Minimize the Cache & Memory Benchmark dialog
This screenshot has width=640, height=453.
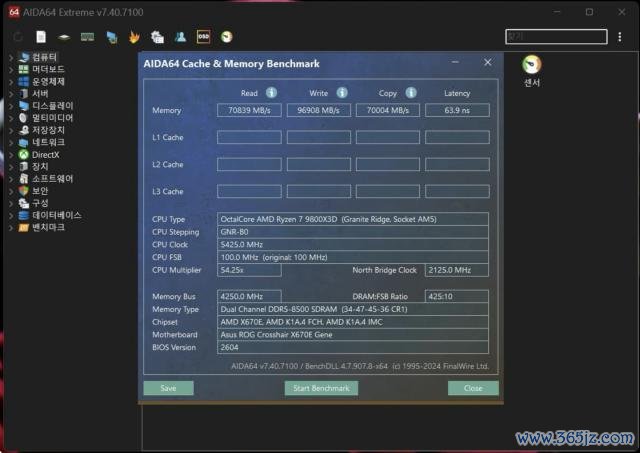455,62
